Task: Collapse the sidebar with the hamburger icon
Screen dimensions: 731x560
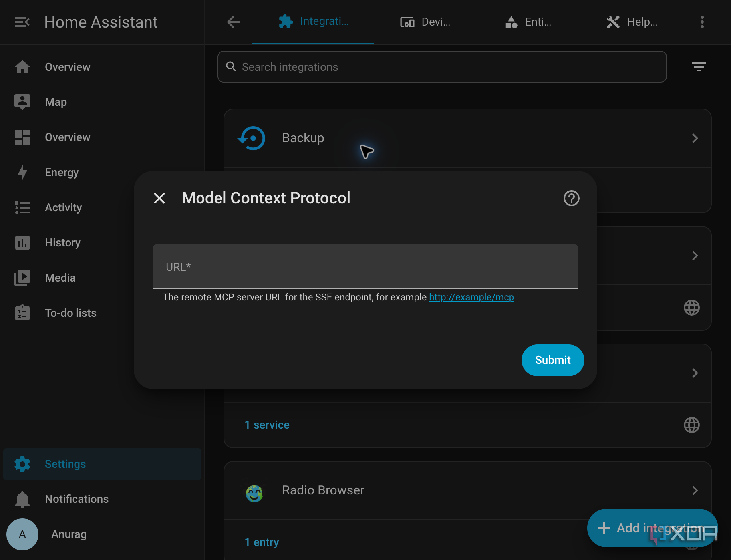Action: pyautogui.click(x=22, y=22)
